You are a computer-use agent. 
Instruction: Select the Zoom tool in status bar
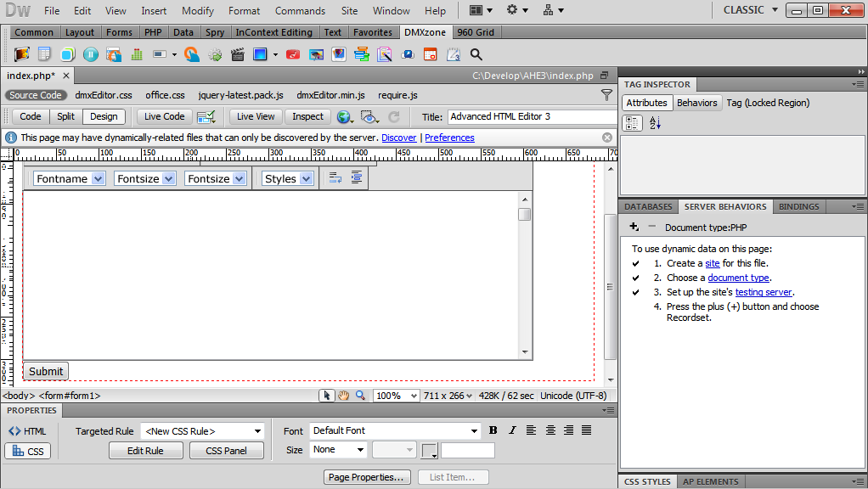coord(360,396)
